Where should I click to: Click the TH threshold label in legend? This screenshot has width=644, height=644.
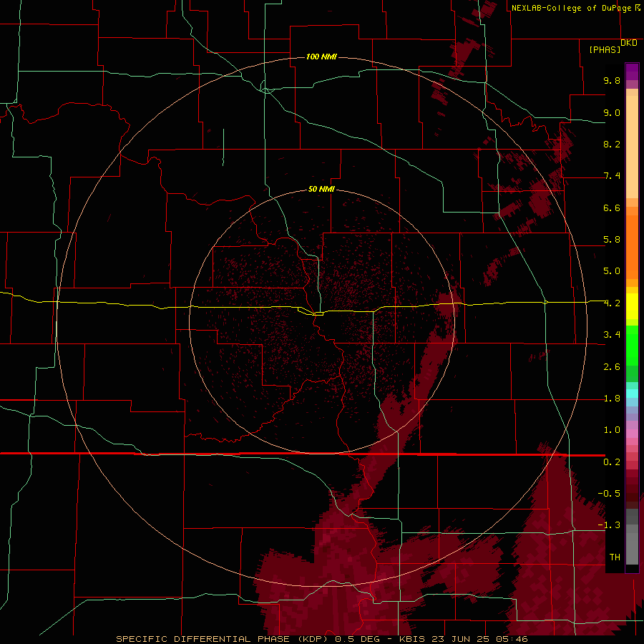click(x=615, y=557)
